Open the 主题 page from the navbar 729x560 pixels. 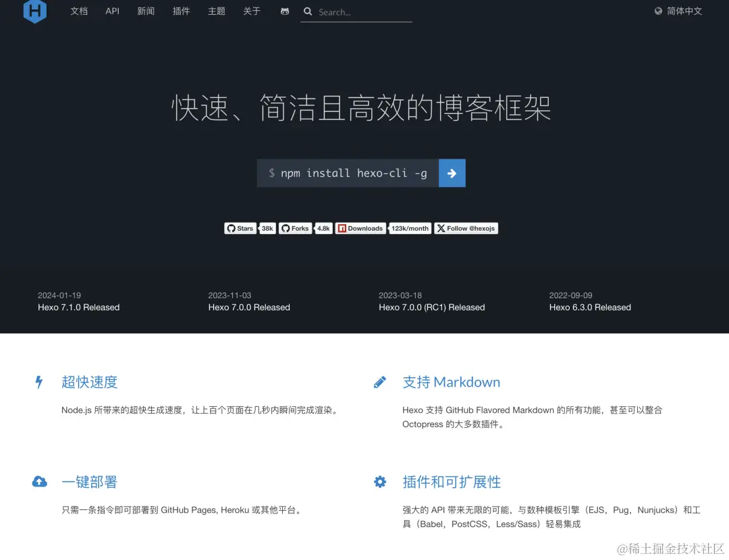(x=216, y=11)
